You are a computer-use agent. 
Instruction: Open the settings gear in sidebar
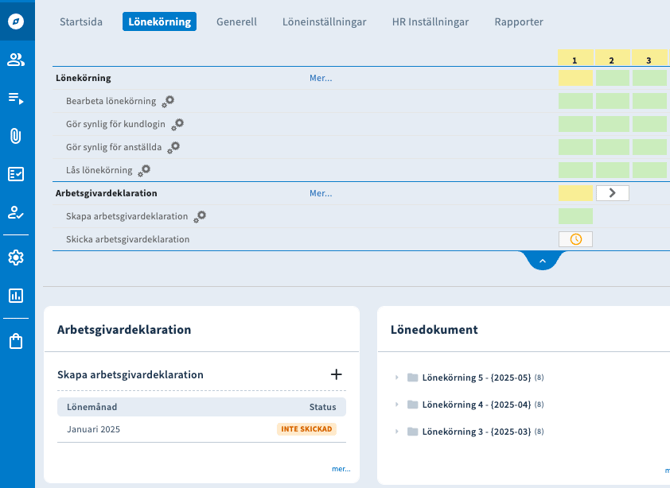pyautogui.click(x=16, y=257)
